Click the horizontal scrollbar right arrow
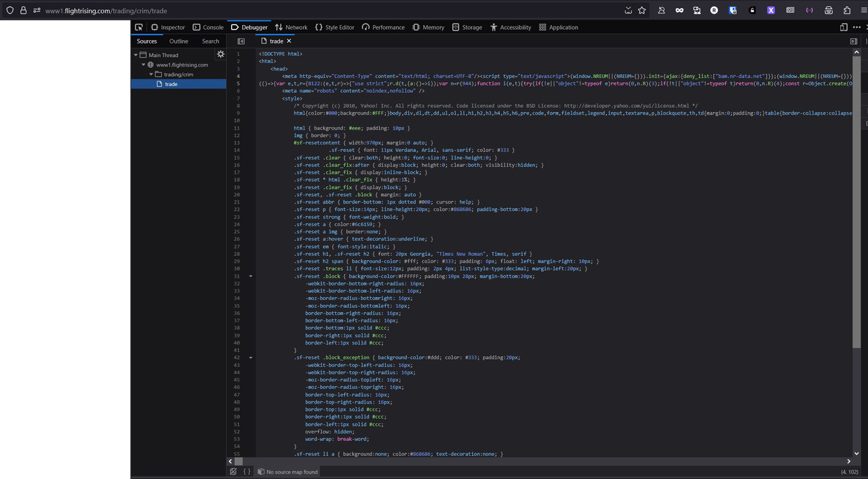The height and width of the screenshot is (479, 868). click(848, 461)
